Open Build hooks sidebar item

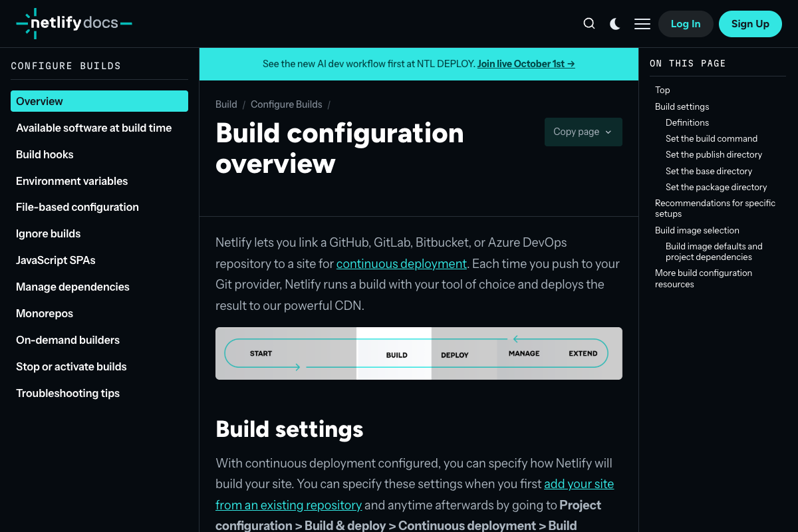tap(45, 154)
